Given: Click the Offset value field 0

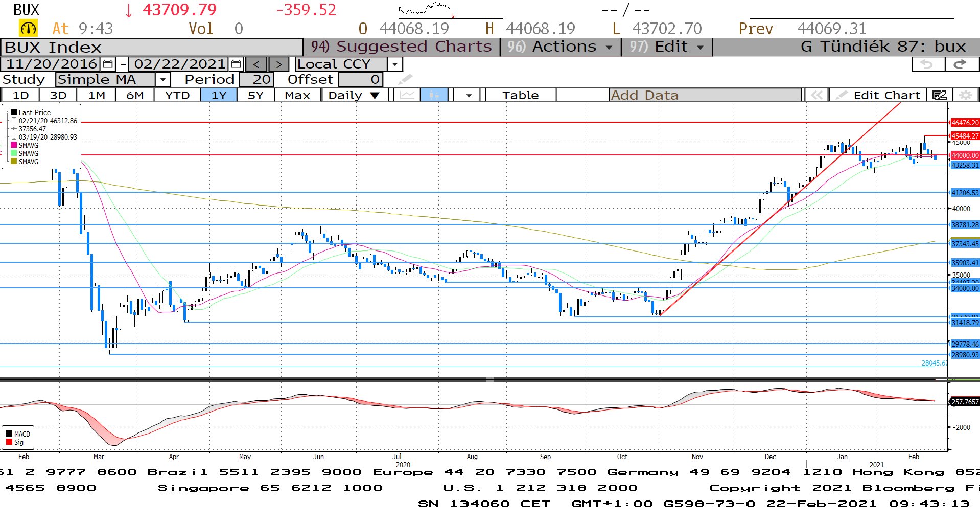Looking at the screenshot, I should click(x=361, y=80).
